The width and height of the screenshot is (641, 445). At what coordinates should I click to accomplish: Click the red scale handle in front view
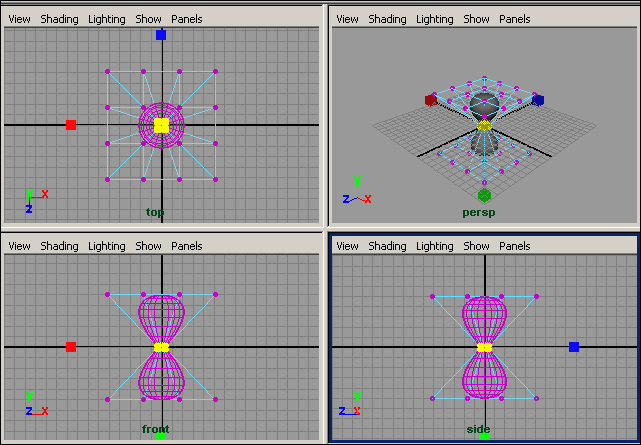click(71, 347)
